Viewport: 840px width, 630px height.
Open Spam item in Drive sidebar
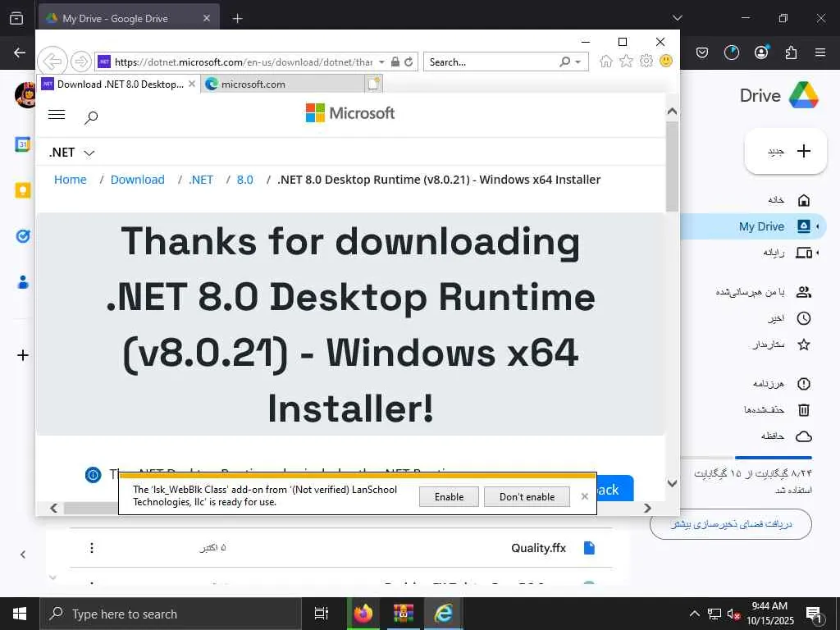click(x=781, y=384)
